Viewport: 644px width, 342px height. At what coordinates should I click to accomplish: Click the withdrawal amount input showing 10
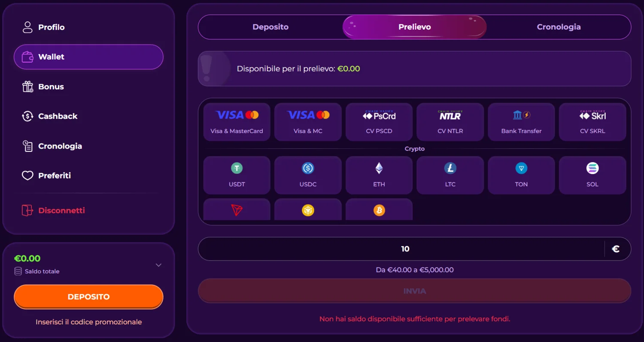coord(405,248)
